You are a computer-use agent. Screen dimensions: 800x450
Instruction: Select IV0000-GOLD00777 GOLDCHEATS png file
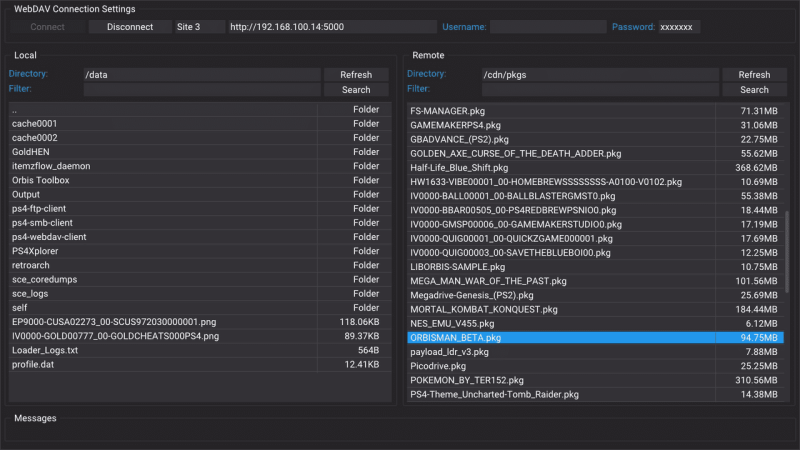tap(200, 336)
